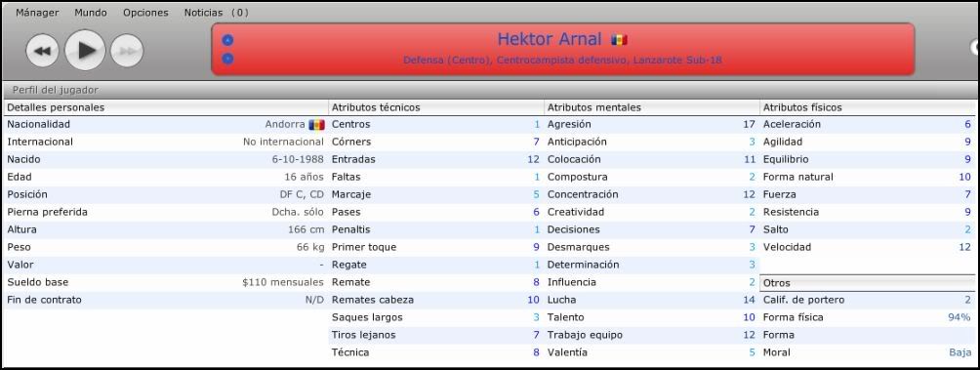Open the Mundo menu
The height and width of the screenshot is (370, 980).
click(x=91, y=13)
